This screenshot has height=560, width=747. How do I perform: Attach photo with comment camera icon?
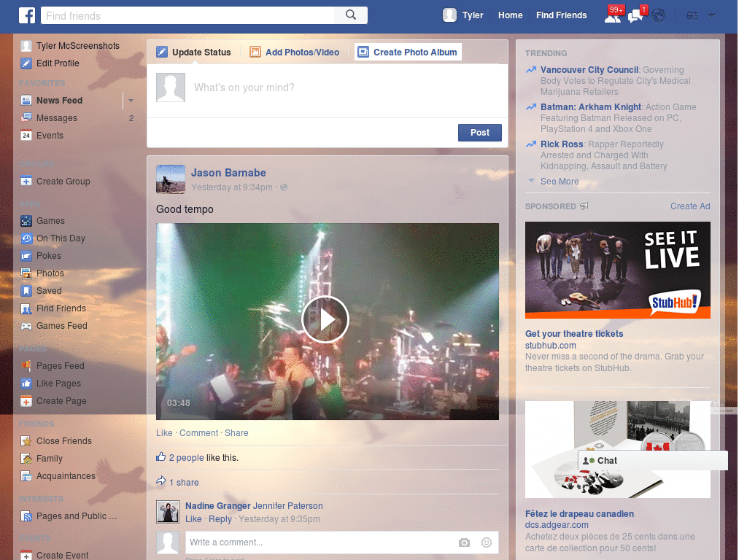[464, 542]
